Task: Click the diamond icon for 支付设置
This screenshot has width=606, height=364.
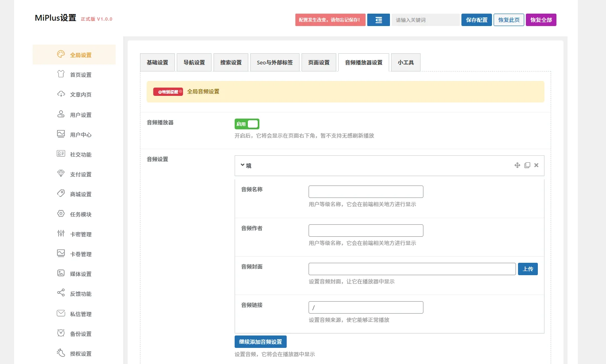Action: 61,174
